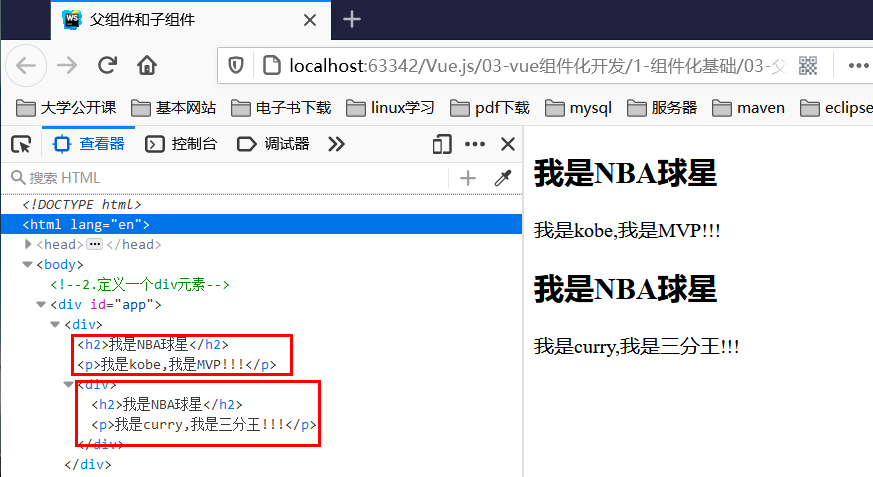The image size is (873, 477).
Task: Open the tracking protection shield icon
Action: click(x=236, y=66)
